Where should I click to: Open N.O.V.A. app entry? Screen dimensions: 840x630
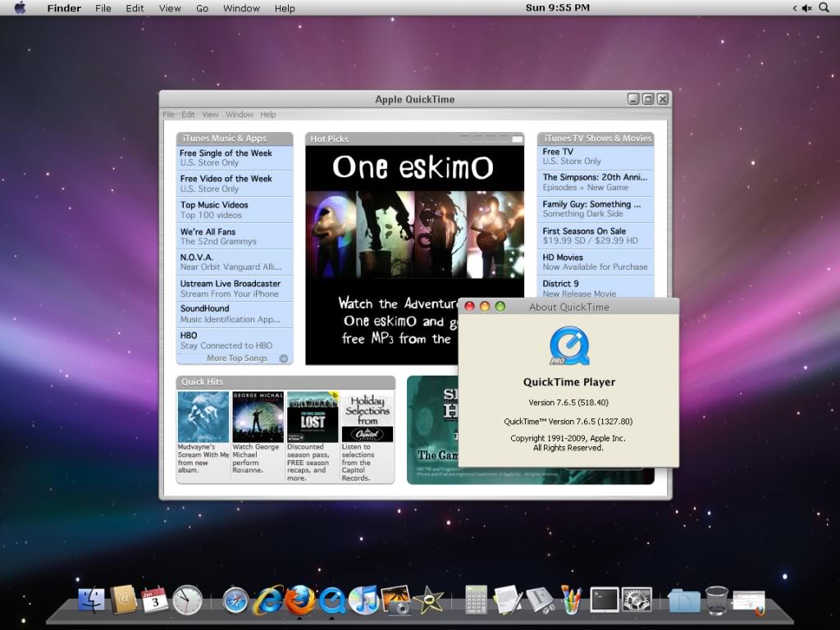pyautogui.click(x=235, y=262)
